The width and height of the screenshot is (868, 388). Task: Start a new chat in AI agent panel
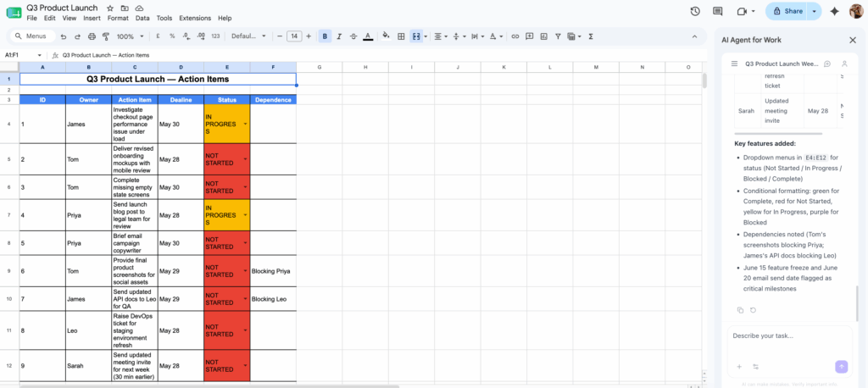(x=827, y=64)
